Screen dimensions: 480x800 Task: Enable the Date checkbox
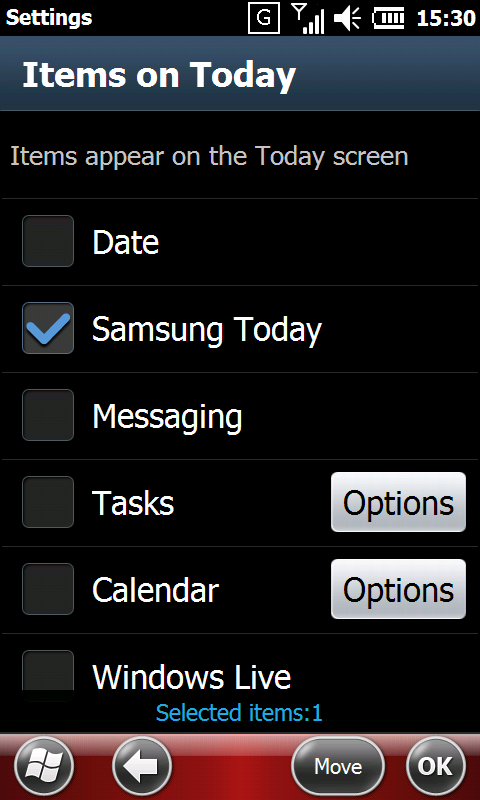pos(48,241)
